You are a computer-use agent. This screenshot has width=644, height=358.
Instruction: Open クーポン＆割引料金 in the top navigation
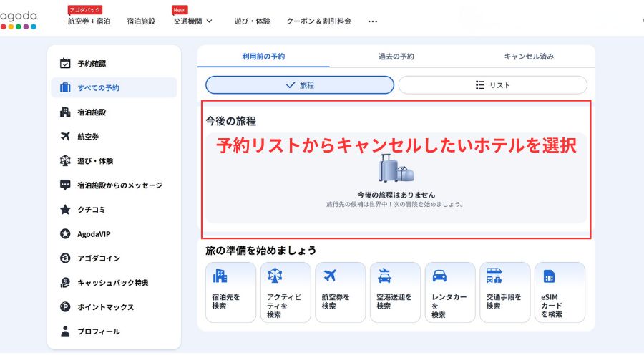click(318, 21)
